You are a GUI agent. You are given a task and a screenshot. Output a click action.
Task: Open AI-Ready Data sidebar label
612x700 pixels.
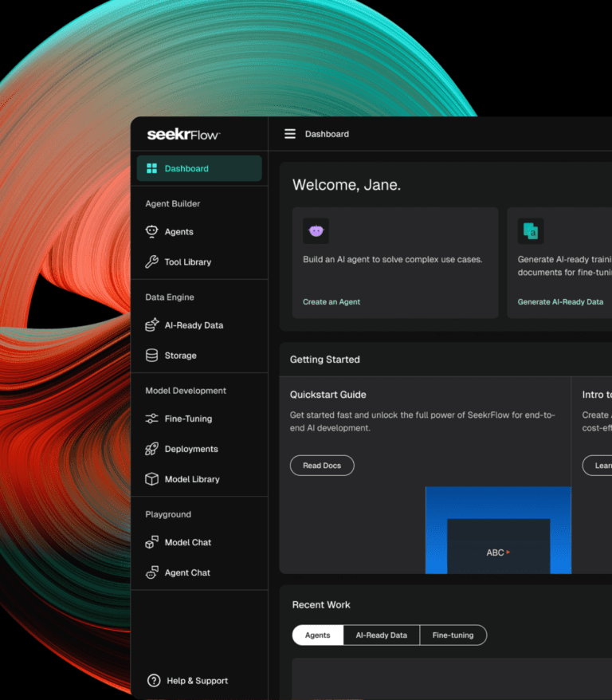(194, 325)
